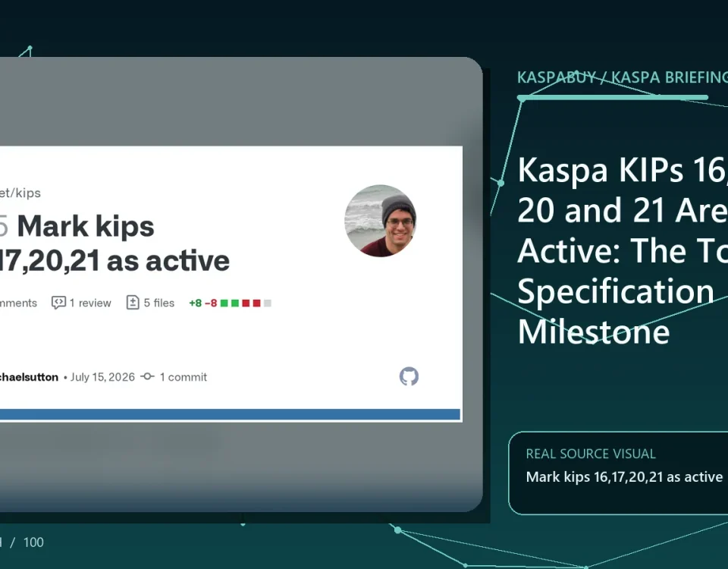Click the blue bar beneath the PR card
This screenshot has width=728, height=569.
point(230,414)
